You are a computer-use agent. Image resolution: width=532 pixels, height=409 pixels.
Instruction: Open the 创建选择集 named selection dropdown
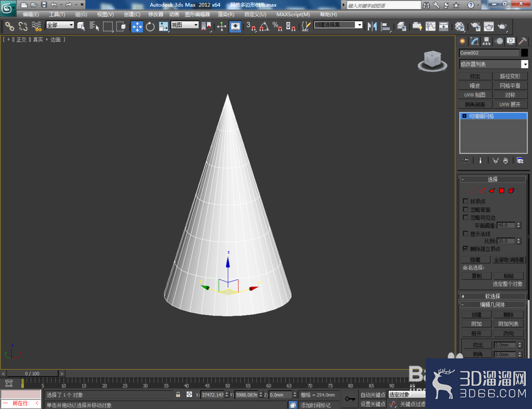[338, 25]
